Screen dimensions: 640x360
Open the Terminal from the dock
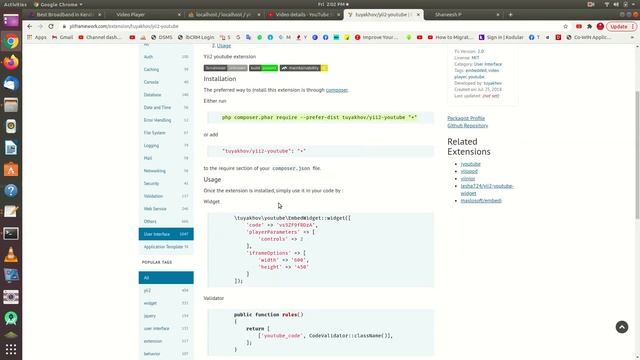(x=11, y=233)
